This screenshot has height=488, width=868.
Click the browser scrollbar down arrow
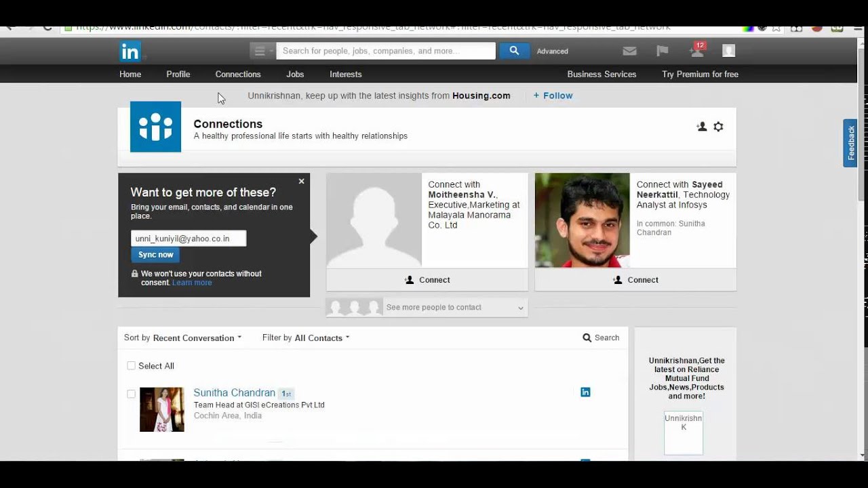(x=862, y=456)
